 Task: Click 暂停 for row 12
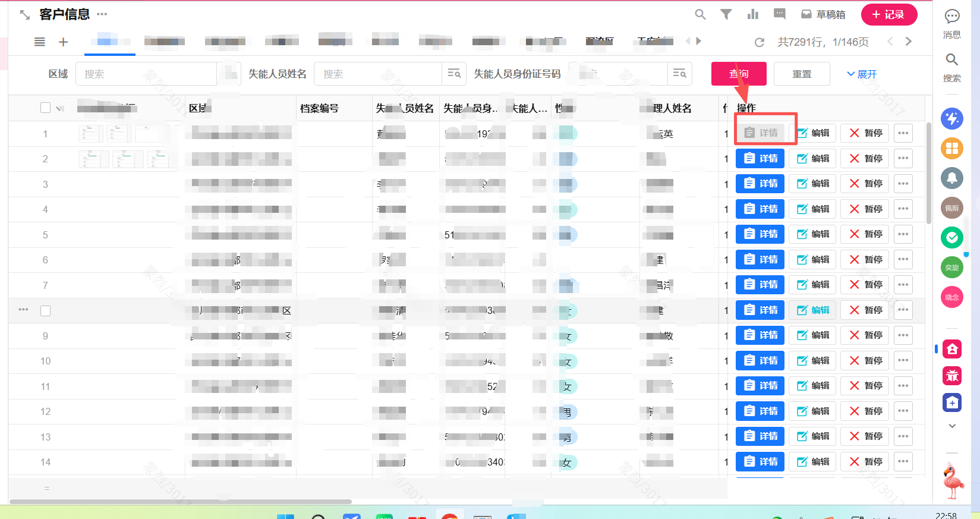coord(865,411)
